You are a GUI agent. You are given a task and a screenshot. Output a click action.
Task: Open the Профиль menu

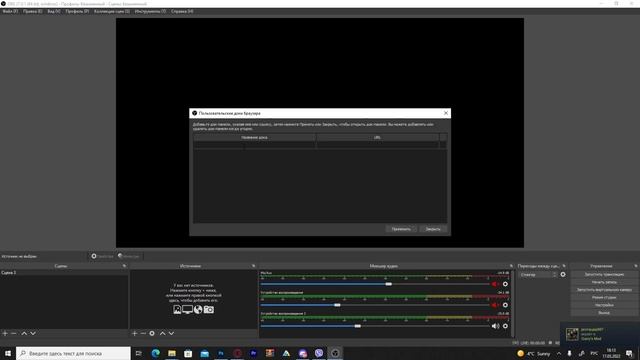(77, 11)
